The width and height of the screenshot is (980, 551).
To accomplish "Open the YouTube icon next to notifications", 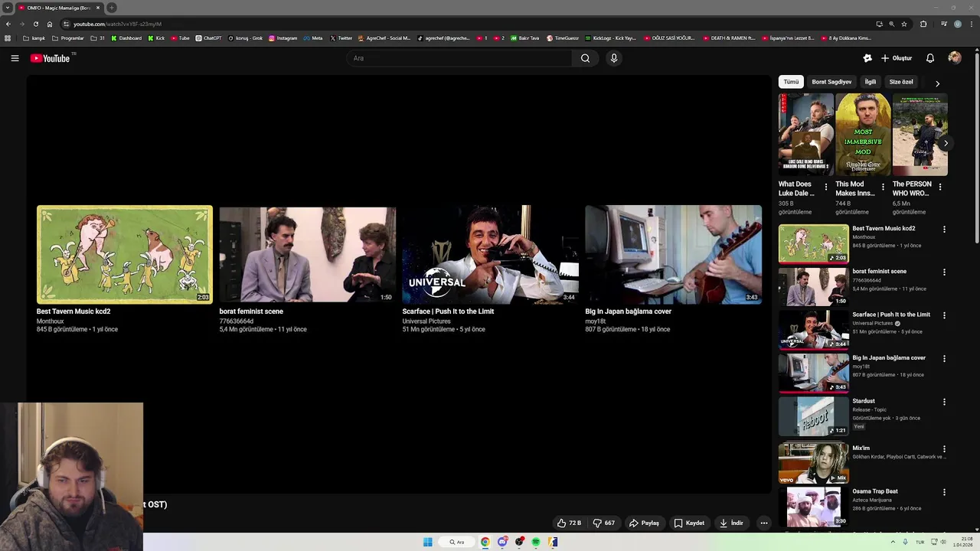I will pos(867,58).
